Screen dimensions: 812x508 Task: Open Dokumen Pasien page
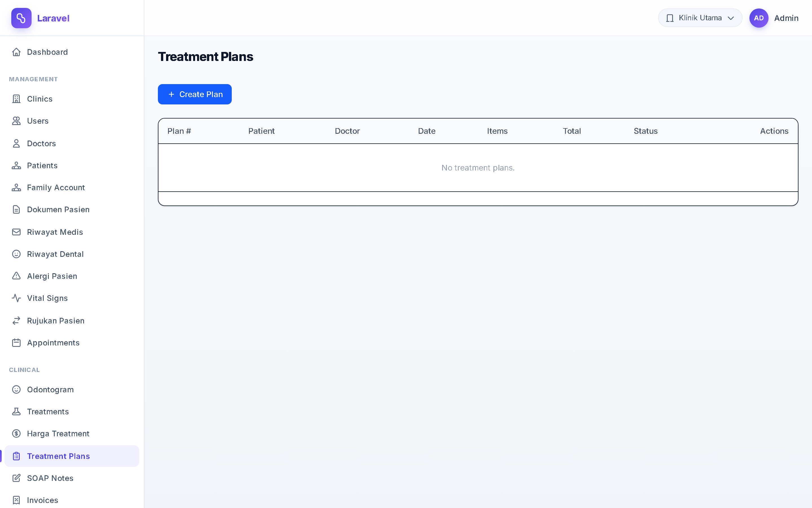coord(72,210)
